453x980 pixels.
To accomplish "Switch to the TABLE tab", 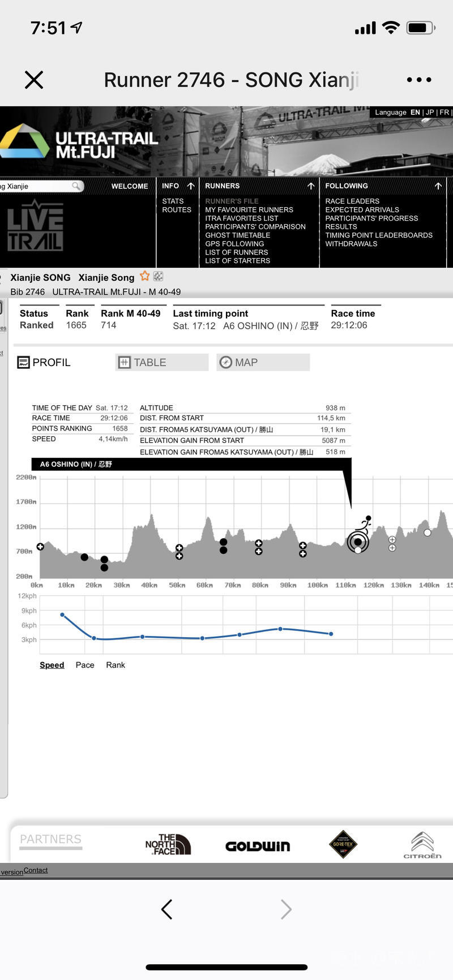I will coord(161,363).
